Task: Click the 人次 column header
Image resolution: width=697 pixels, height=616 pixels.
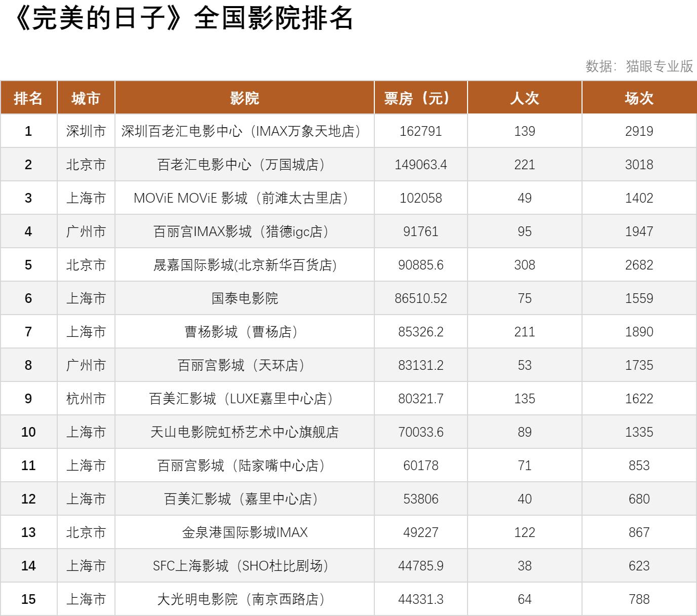Action: 525,98
